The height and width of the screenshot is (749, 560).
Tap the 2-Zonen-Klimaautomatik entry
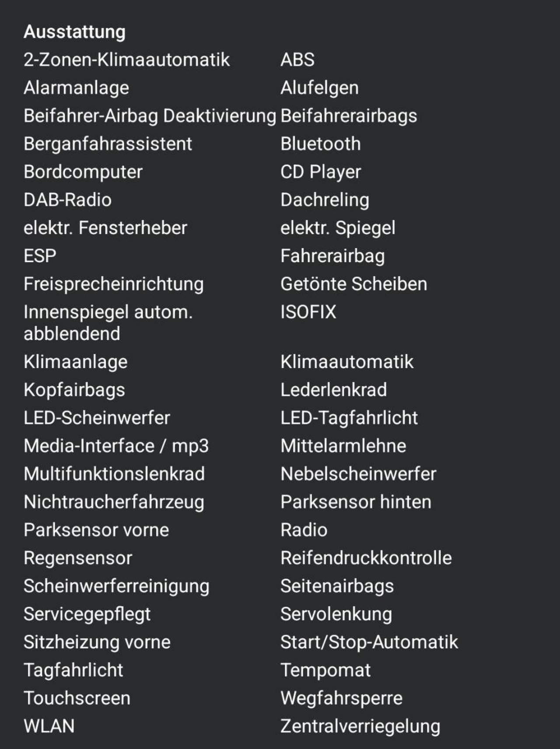point(126,60)
